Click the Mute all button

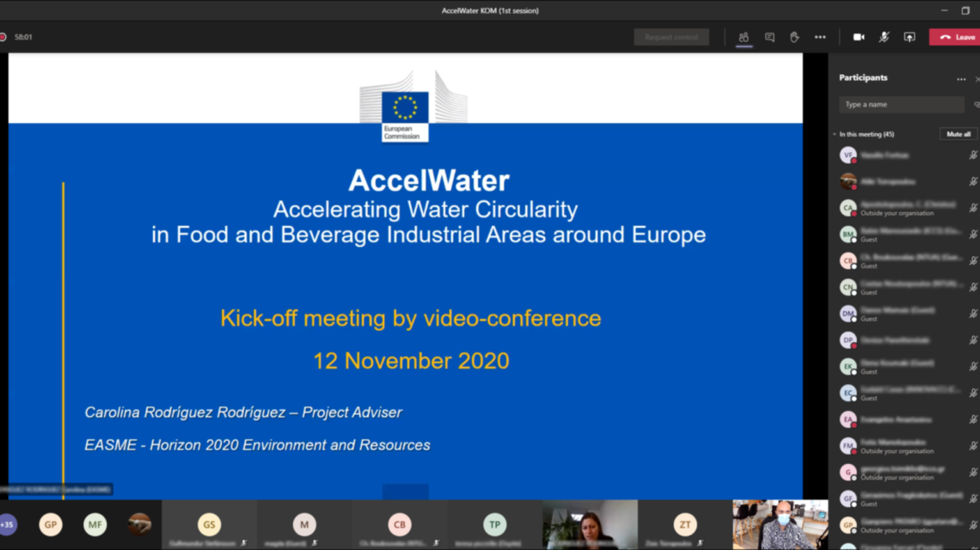959,135
